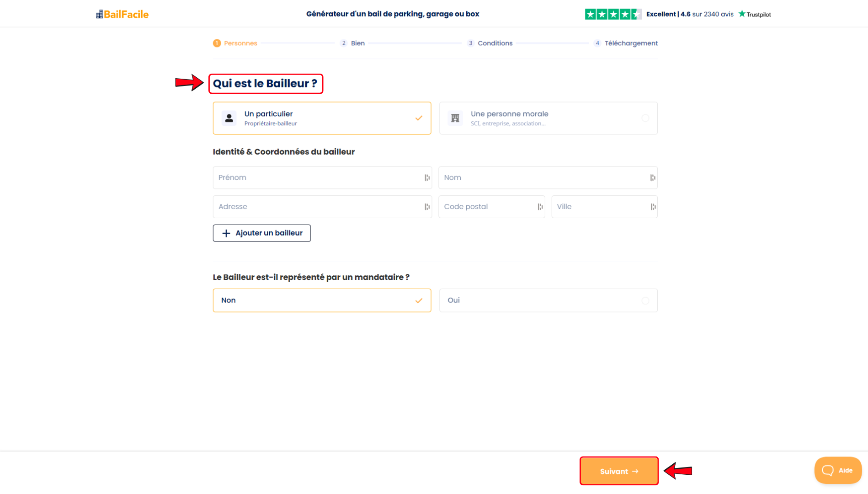The width and height of the screenshot is (868, 494).
Task: Focus the Ville input field
Action: tap(604, 207)
